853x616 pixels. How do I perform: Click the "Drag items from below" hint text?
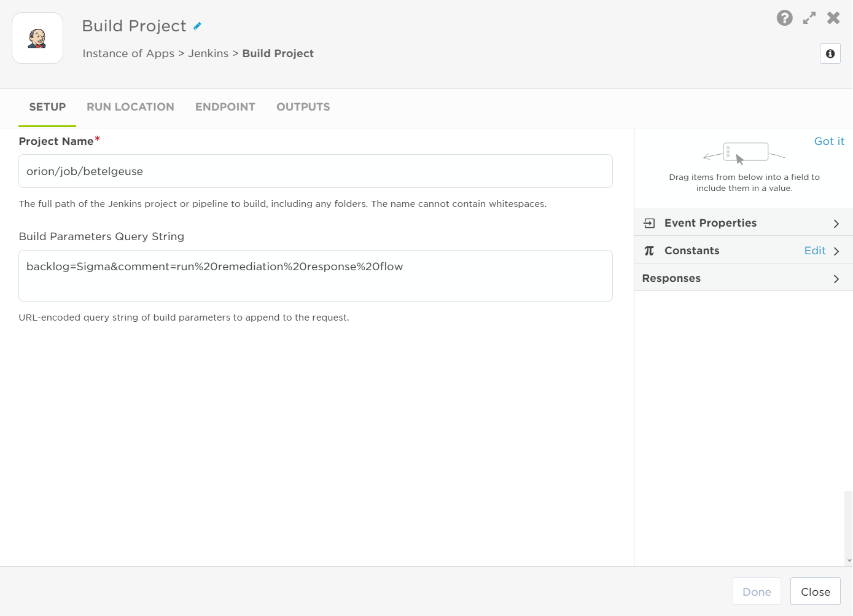[x=744, y=182]
